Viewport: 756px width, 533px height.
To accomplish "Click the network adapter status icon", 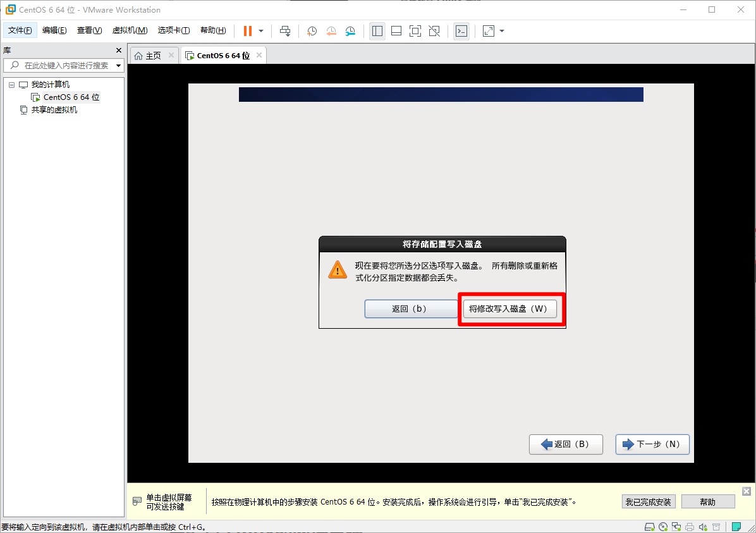I will [676, 527].
